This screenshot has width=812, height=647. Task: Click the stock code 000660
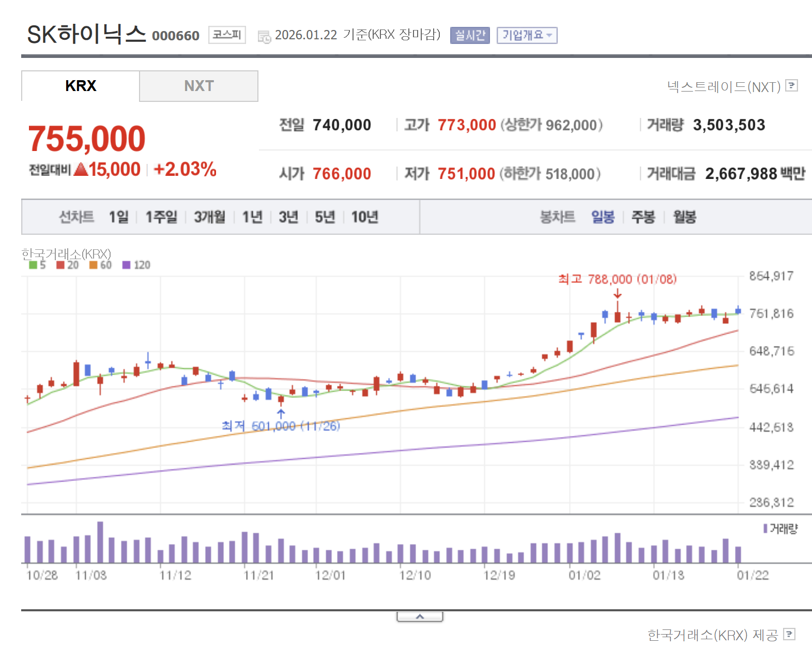coord(176,36)
